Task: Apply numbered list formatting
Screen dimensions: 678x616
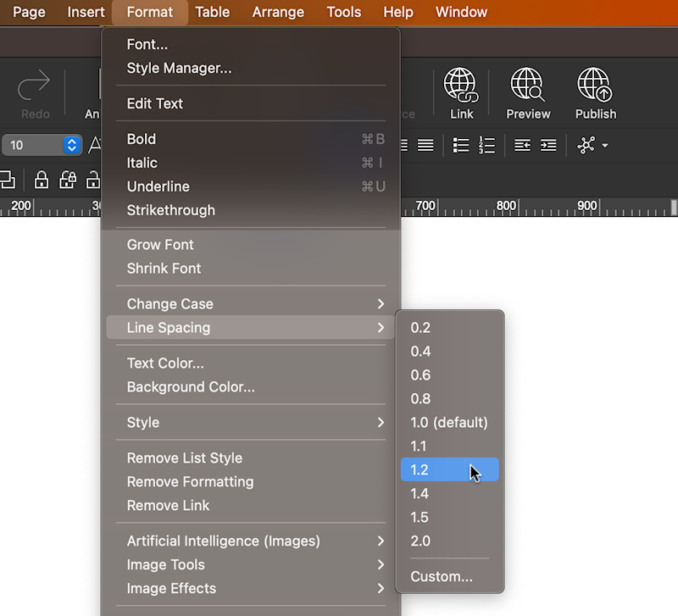Action: click(486, 146)
